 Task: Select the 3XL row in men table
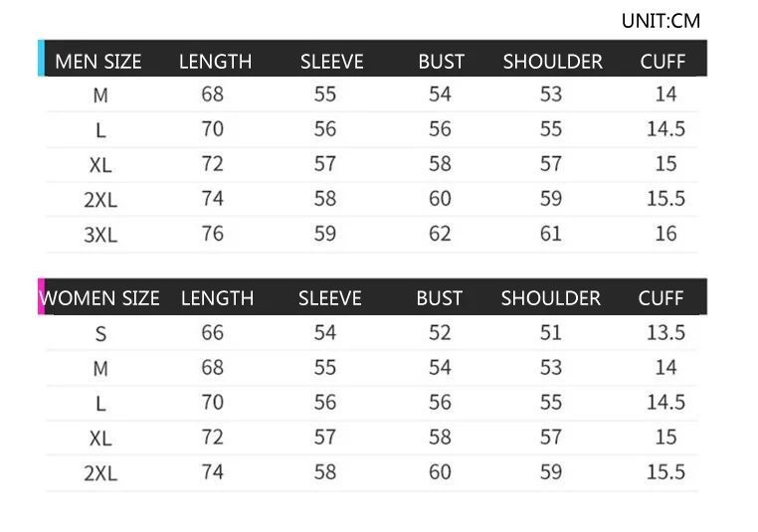pyautogui.click(x=100, y=235)
